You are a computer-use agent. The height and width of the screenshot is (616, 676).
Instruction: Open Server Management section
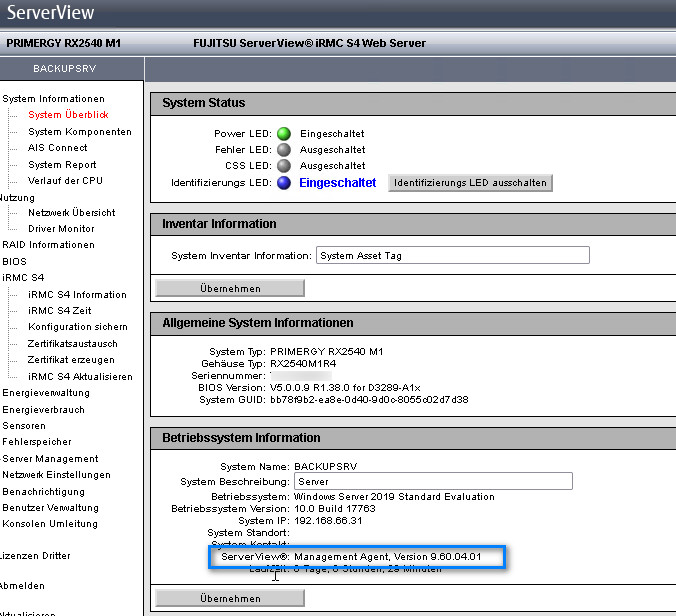[x=50, y=459]
